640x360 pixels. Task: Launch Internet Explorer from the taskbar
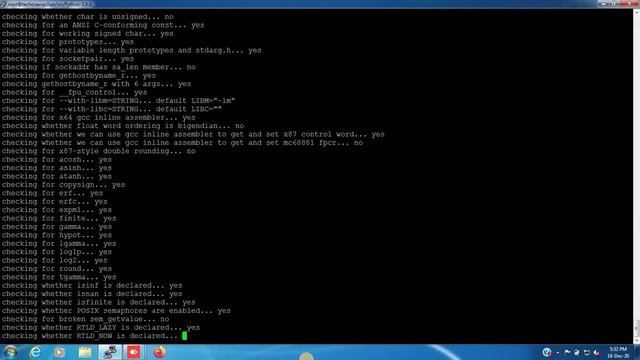tap(36, 352)
